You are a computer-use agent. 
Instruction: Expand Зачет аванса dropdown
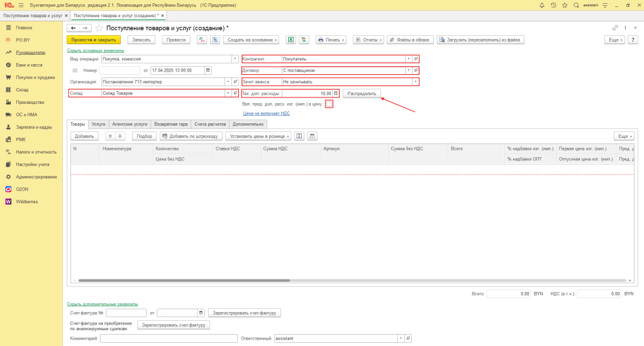[x=415, y=82]
